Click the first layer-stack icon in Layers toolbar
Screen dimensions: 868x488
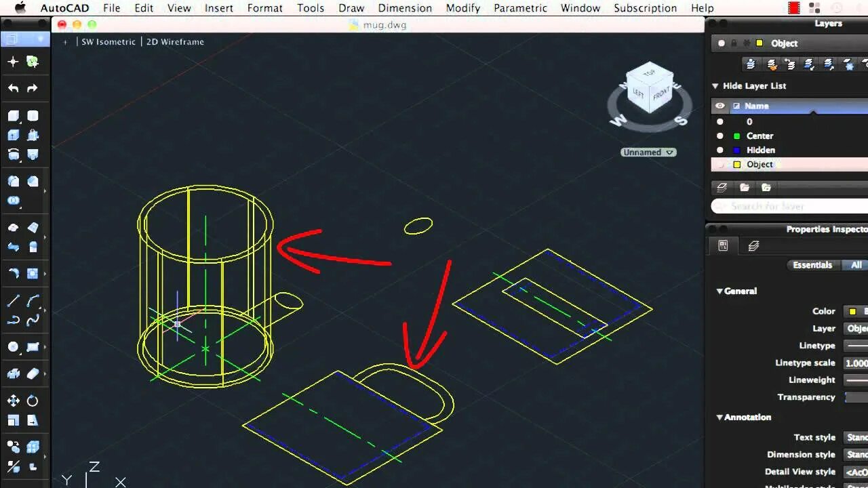tap(751, 64)
